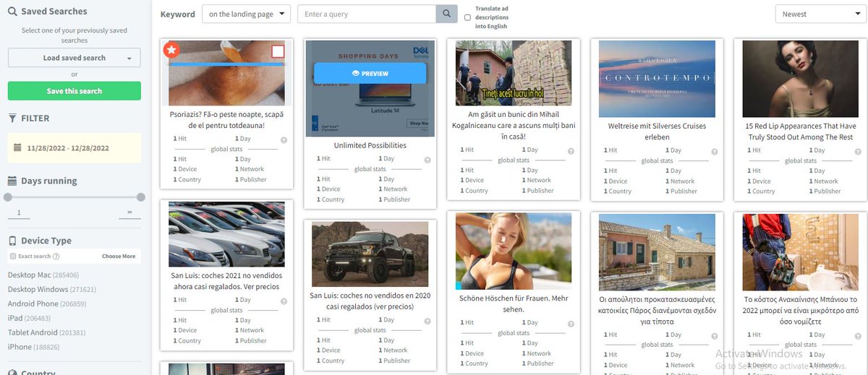This screenshot has height=375, width=868.
Task: Click the magnifier icon beside Saved Searches heading
Action: 13,12
